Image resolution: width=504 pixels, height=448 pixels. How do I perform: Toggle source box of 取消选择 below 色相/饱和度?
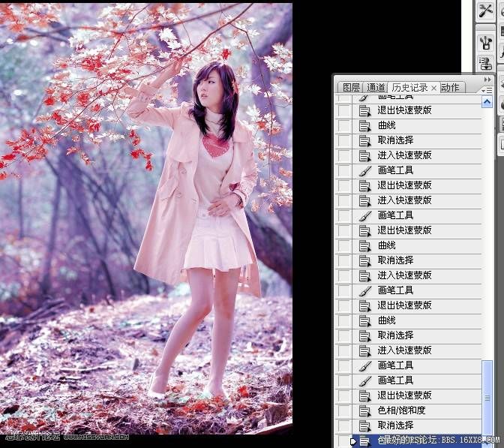343,425
